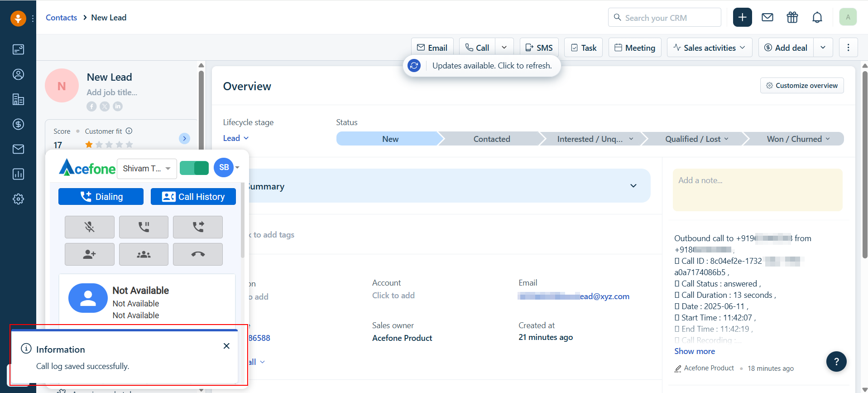Open the three-dot more actions menu
The image size is (868, 393).
pyautogui.click(x=848, y=48)
